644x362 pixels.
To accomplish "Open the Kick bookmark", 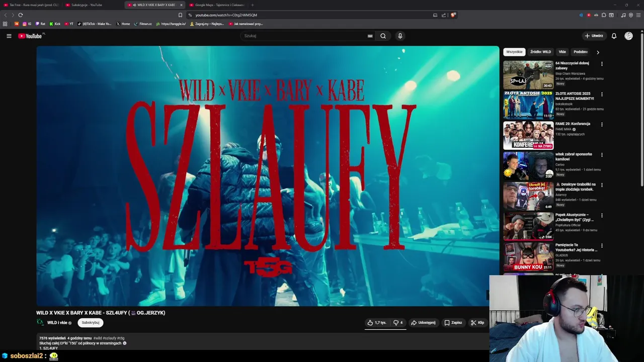I will pyautogui.click(x=55, y=24).
